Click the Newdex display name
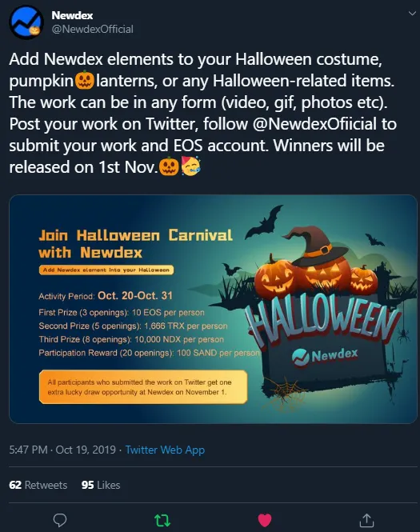420x532 pixels. click(x=72, y=15)
